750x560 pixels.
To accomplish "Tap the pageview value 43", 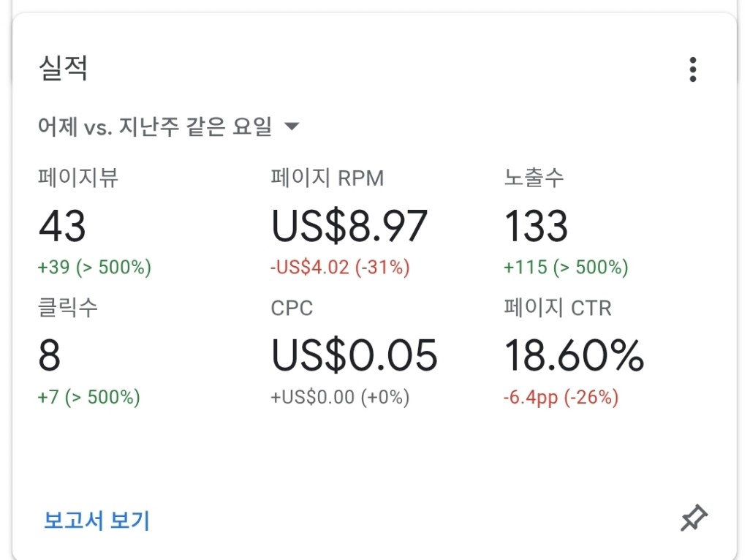I will coord(62,226).
